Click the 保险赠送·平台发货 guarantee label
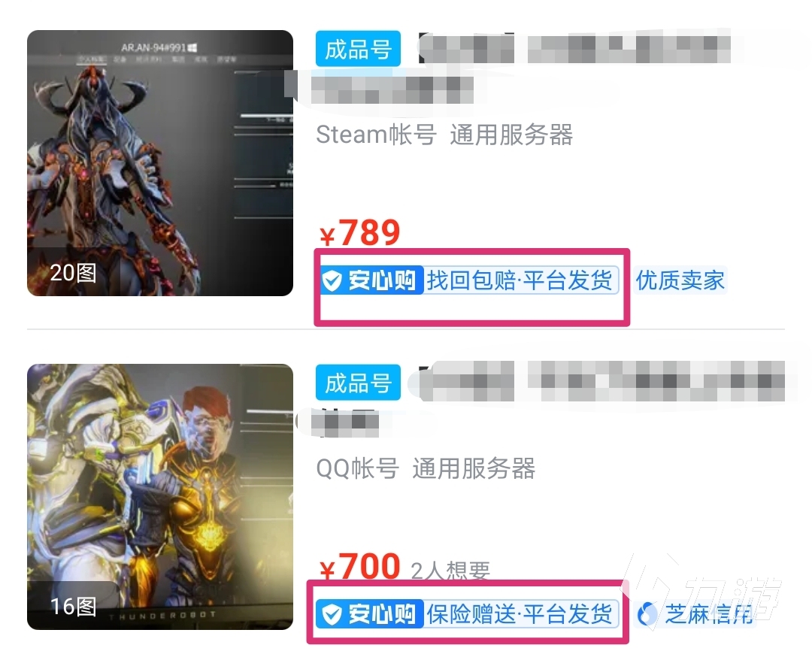This screenshot has height=654, width=812. point(520,614)
